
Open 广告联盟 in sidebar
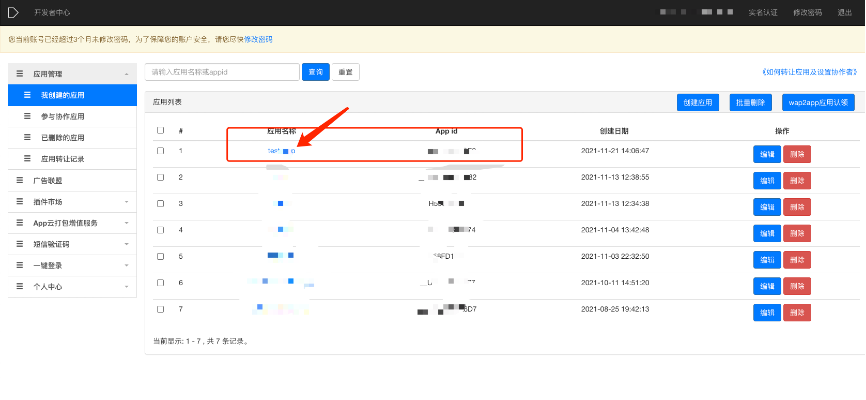click(x=72, y=180)
